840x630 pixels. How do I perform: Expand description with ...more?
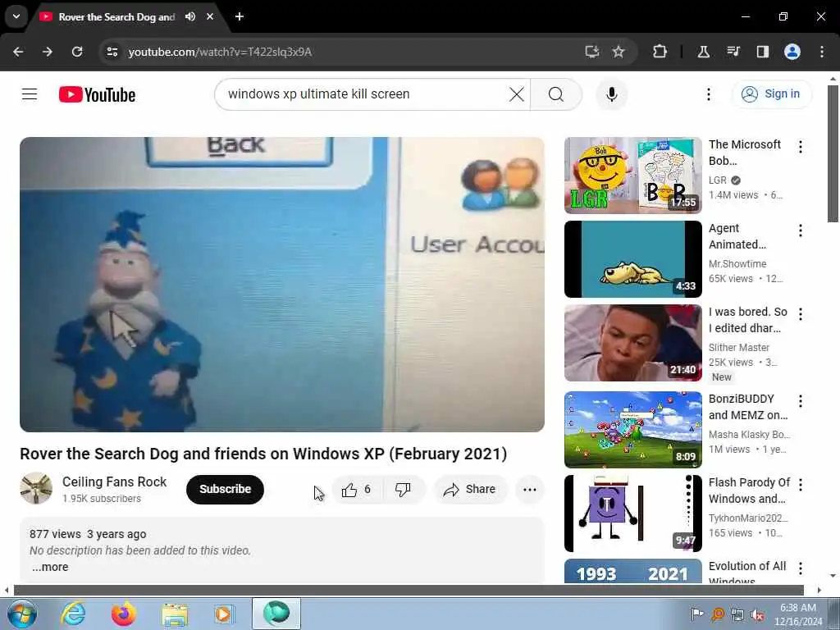(x=50, y=567)
